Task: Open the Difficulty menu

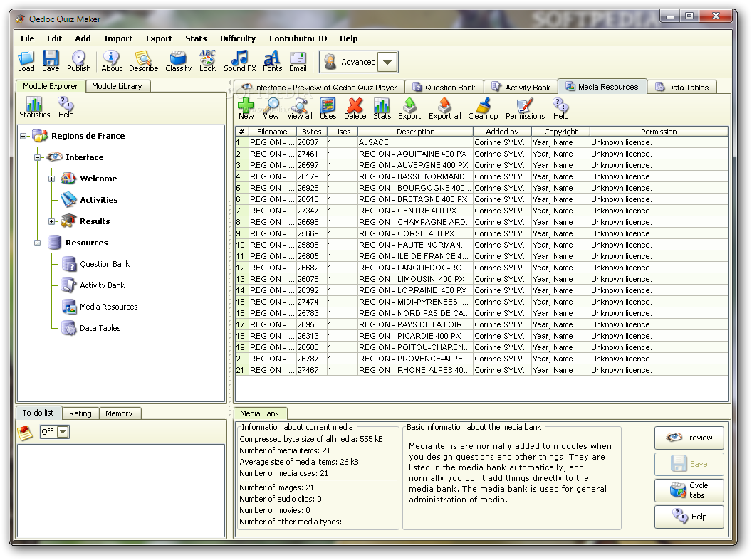Action: click(x=238, y=38)
